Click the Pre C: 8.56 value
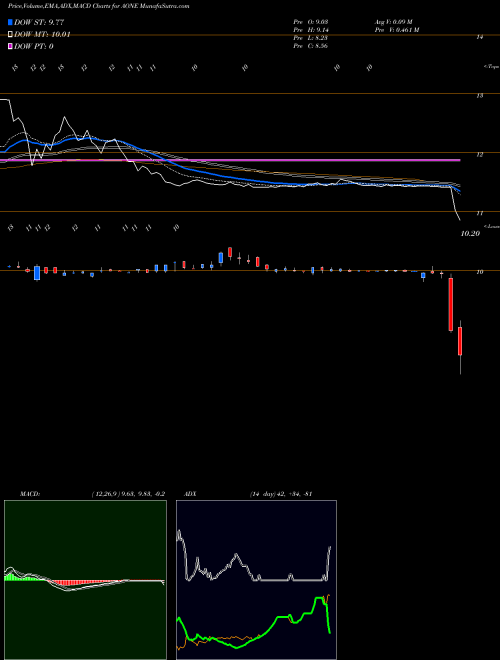Image resolution: width=500 pixels, height=660 pixels. click(x=311, y=46)
